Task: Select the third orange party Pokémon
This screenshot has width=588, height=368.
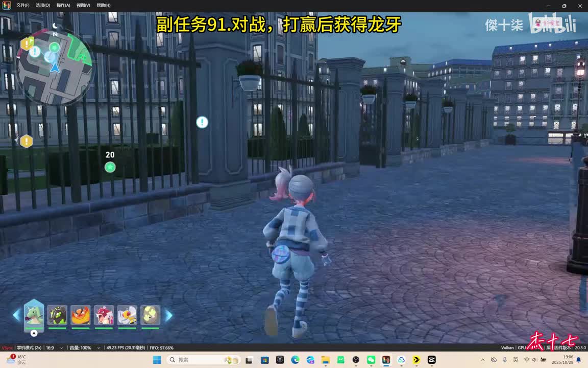Action: pyautogui.click(x=81, y=315)
